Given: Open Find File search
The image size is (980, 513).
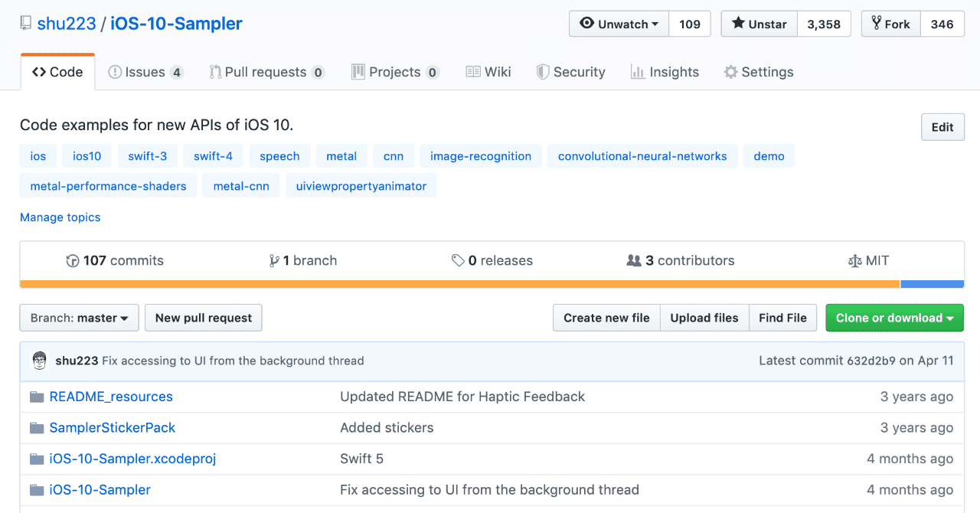Looking at the screenshot, I should point(783,318).
